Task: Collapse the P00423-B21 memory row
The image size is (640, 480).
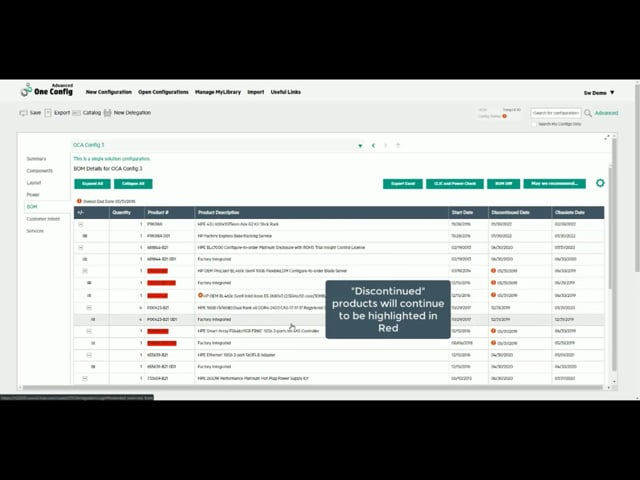Action: tap(89, 308)
